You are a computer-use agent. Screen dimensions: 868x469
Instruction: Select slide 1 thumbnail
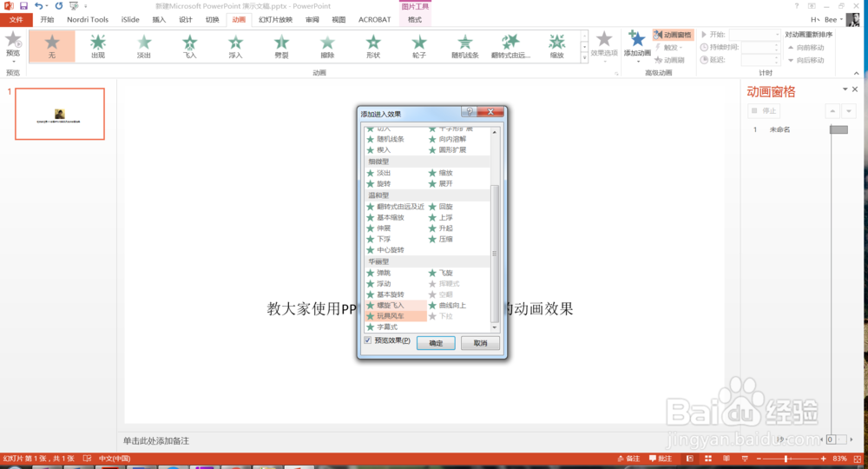pos(60,114)
